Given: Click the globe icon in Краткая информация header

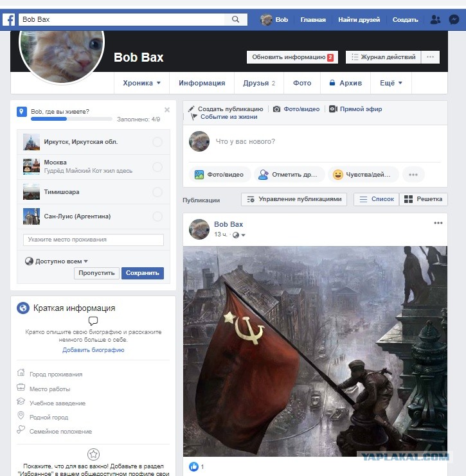Looking at the screenshot, I should (x=23, y=308).
